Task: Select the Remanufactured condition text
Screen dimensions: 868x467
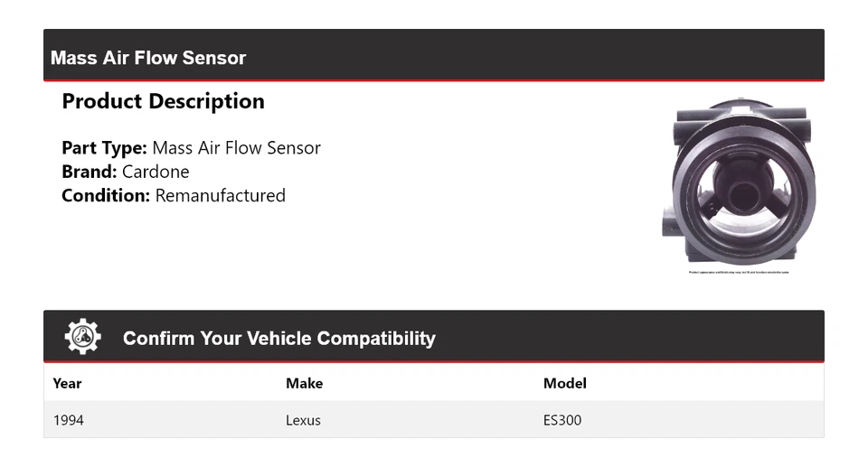Action: coord(220,195)
